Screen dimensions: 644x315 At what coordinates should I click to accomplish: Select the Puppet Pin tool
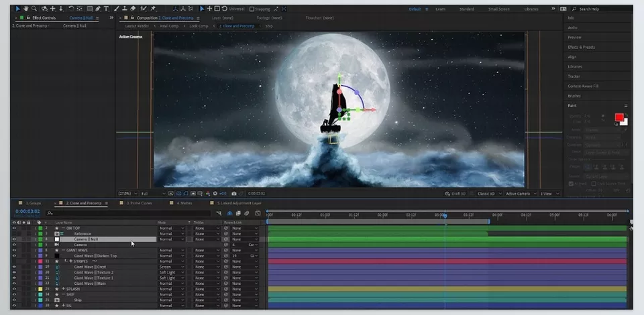click(153, 9)
